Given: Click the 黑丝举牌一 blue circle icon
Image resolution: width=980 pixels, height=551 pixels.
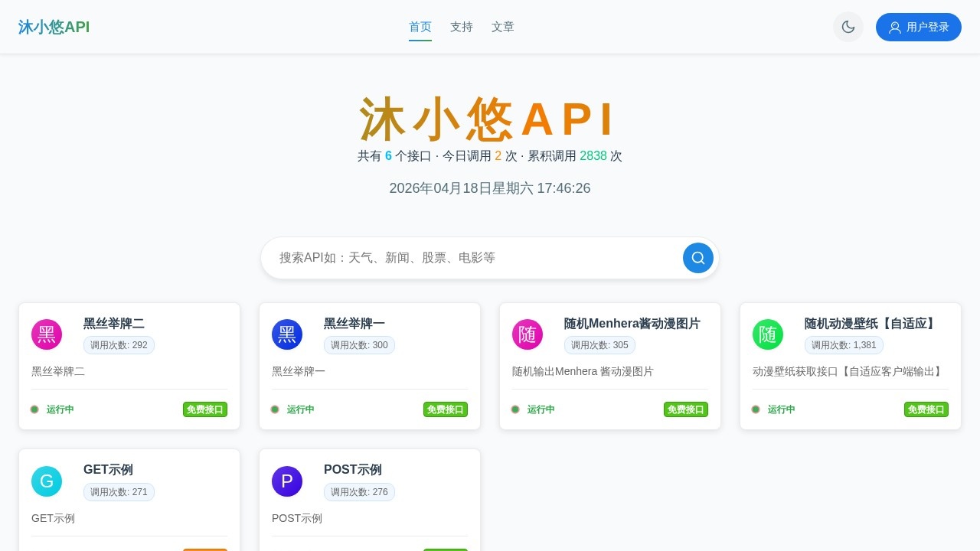Looking at the screenshot, I should point(286,334).
